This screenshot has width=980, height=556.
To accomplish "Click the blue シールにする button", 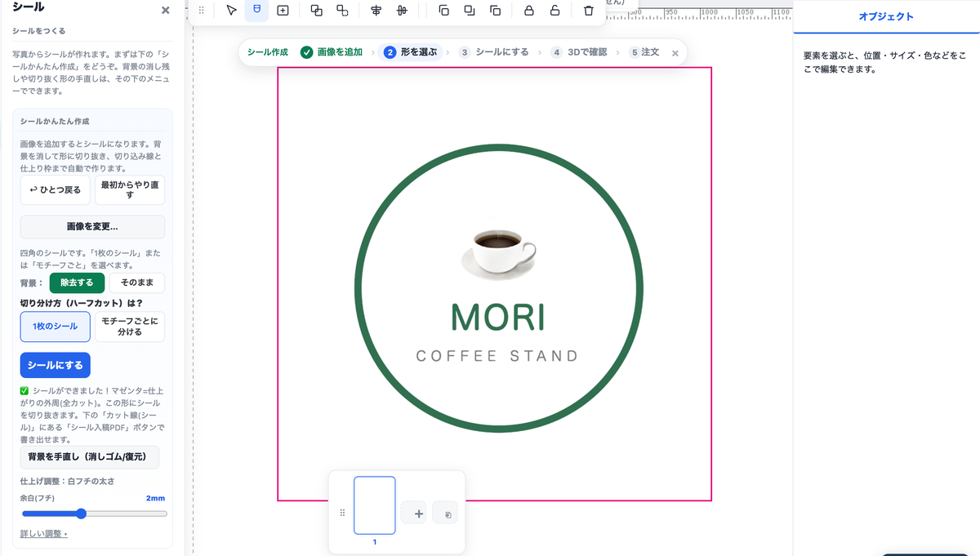I will 56,365.
